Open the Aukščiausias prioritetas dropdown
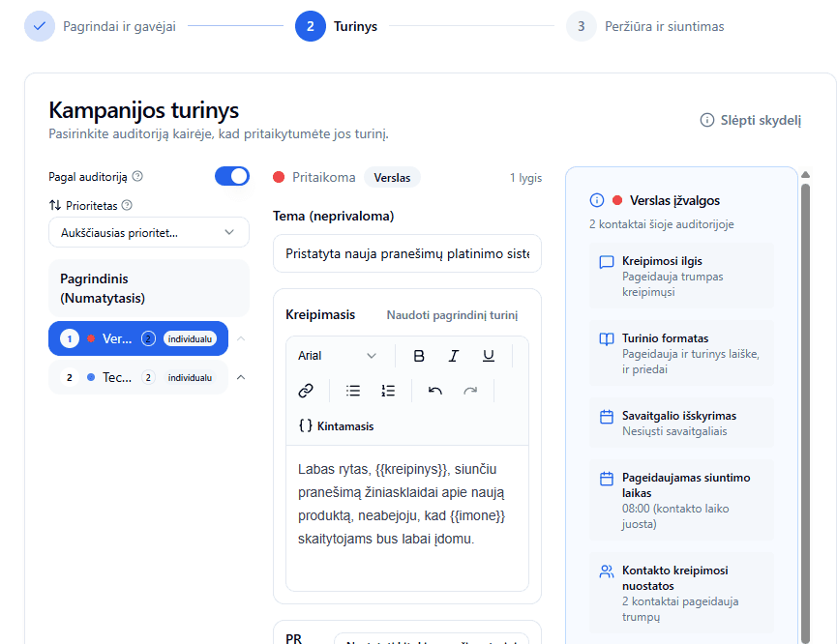 (x=148, y=232)
